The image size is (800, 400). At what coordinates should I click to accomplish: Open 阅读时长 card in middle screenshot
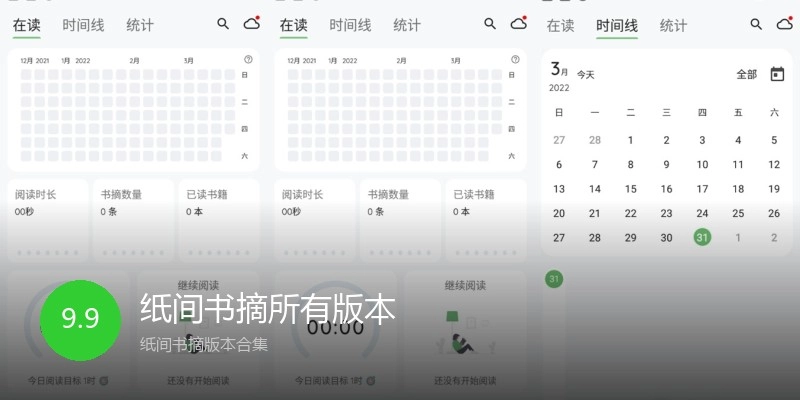[315, 220]
